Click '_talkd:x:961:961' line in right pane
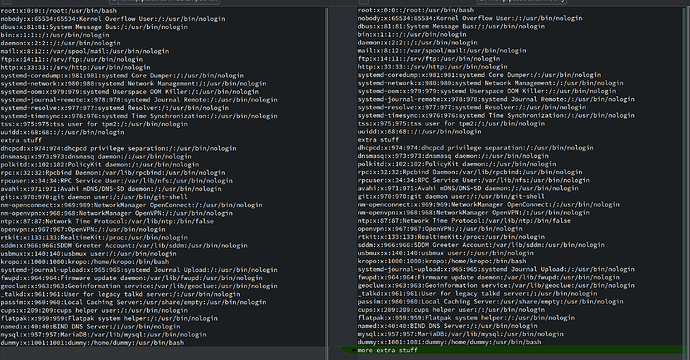Image resolution: width=690 pixels, height=360 pixels. point(477,294)
